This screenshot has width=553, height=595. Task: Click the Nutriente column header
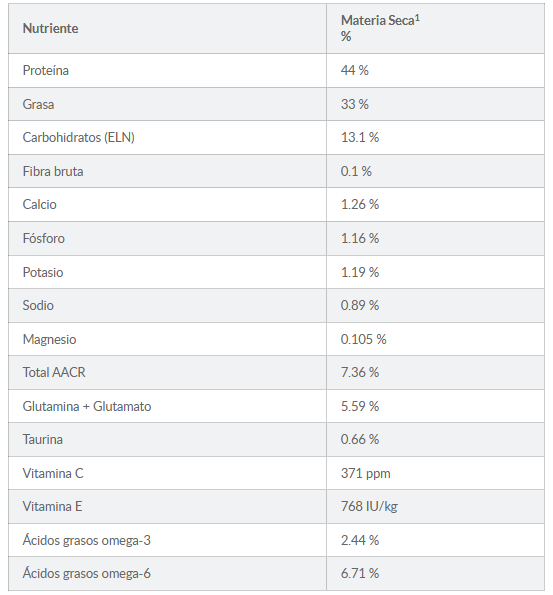point(50,28)
